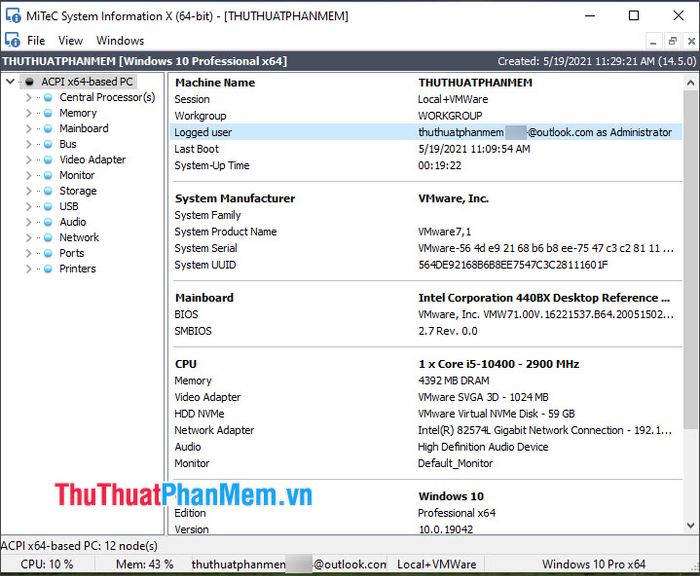Click the USB node icon

point(48,206)
